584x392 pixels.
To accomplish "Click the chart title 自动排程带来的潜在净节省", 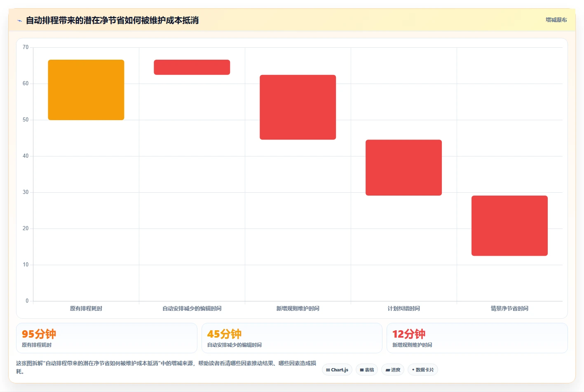I will pyautogui.click(x=113, y=20).
